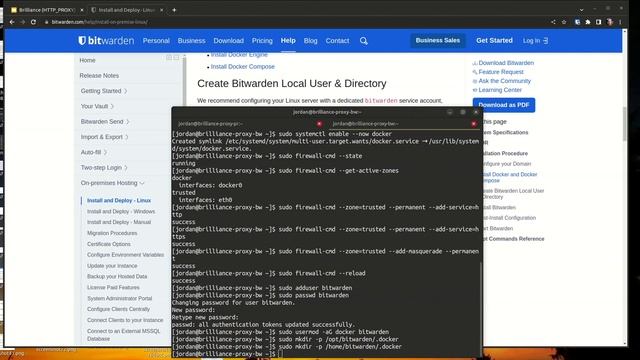
Task: Jump to Install Docker and Docker Compose section
Action: (510, 177)
